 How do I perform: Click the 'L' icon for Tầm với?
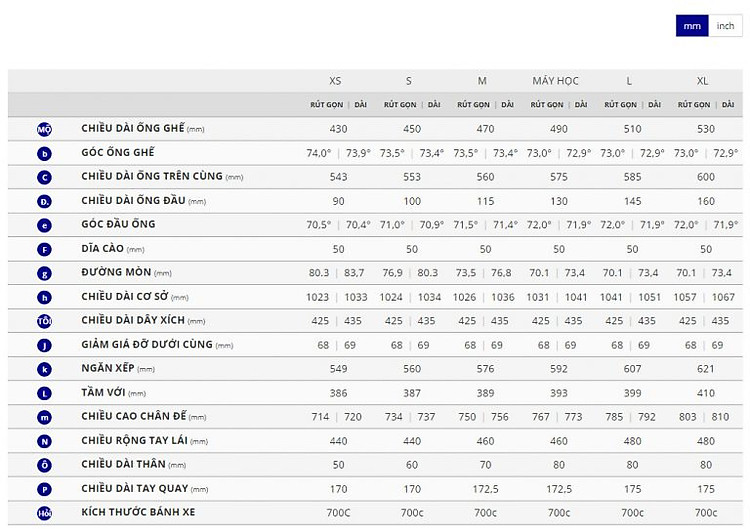(x=44, y=393)
